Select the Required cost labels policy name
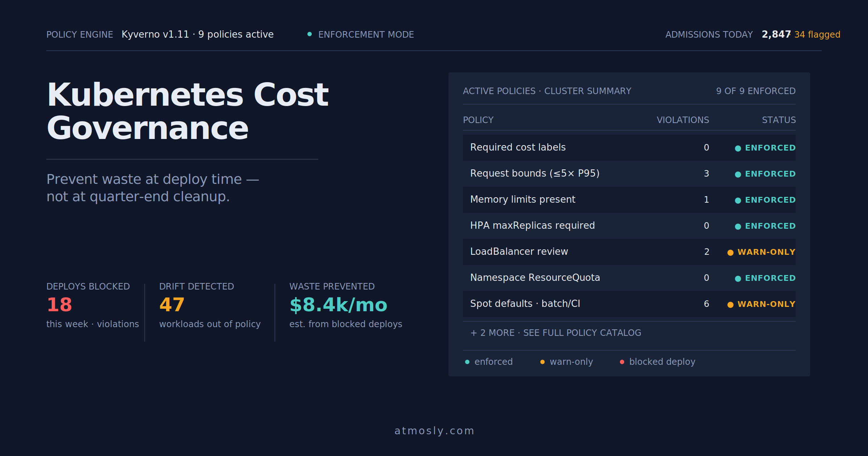The width and height of the screenshot is (868, 456). [518, 147]
